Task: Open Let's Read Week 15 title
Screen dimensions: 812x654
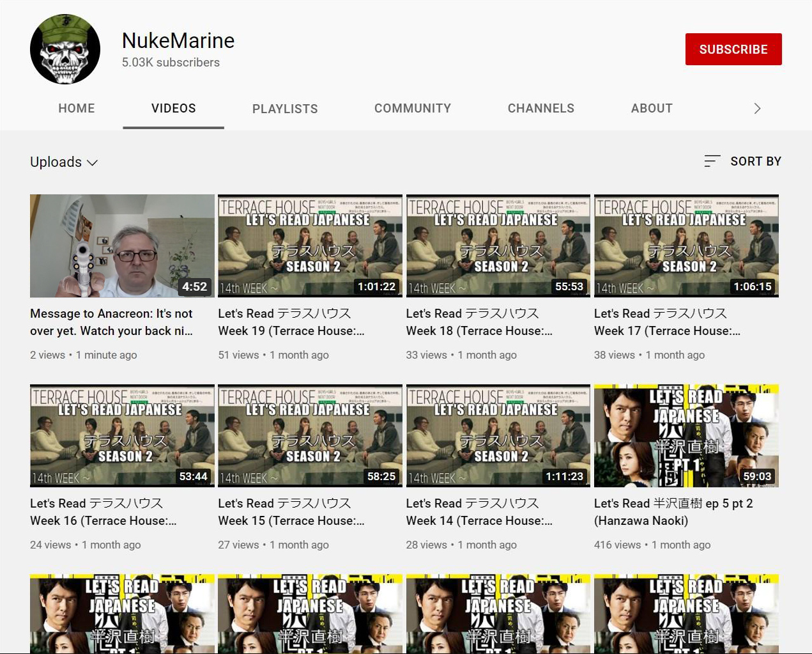Action: (x=291, y=512)
